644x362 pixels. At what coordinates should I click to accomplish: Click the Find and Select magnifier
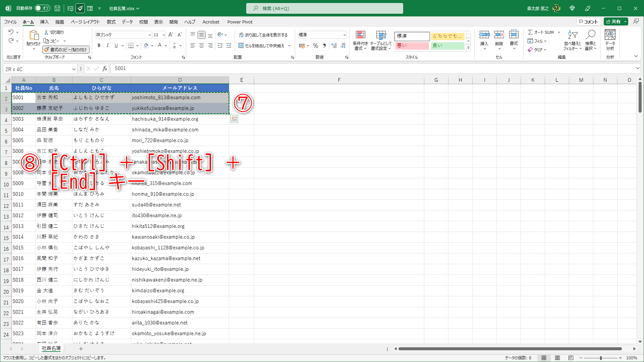click(x=590, y=35)
